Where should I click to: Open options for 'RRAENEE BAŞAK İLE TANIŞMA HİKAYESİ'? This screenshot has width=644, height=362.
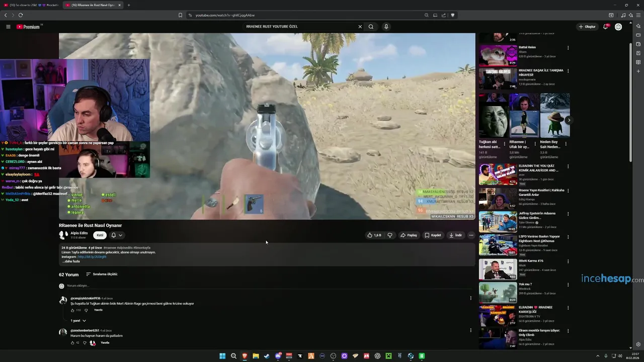pyautogui.click(x=568, y=71)
